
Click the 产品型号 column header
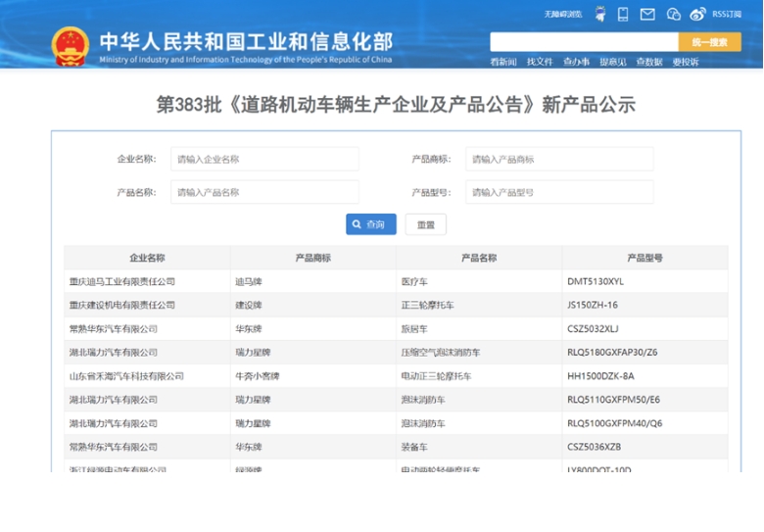pyautogui.click(x=645, y=258)
